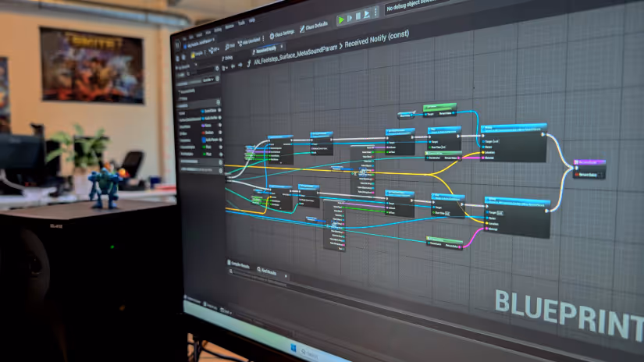Toggle visibility eye of Sound Base variable
644x362 pixels.
click(219, 110)
